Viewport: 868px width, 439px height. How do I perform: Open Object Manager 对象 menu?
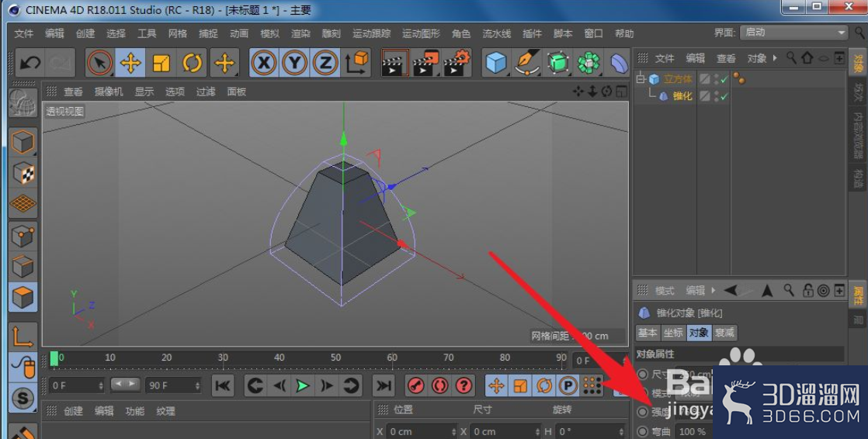point(757,58)
